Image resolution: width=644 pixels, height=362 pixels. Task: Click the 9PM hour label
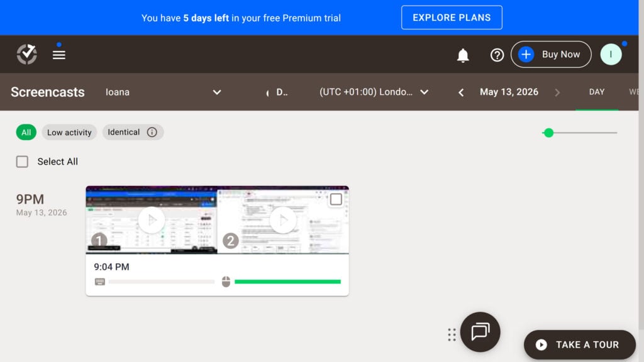[x=30, y=199]
